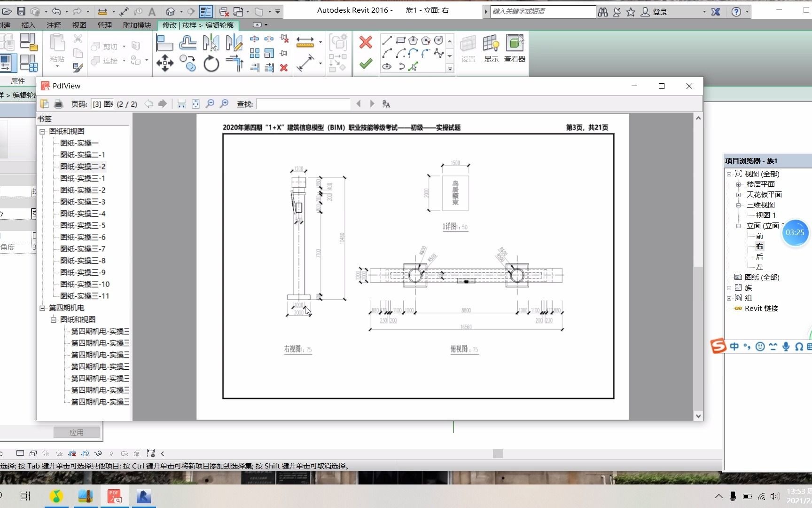This screenshot has width=812, height=508.
Task: Click the zoom in icon in PdfView
Action: point(225,104)
